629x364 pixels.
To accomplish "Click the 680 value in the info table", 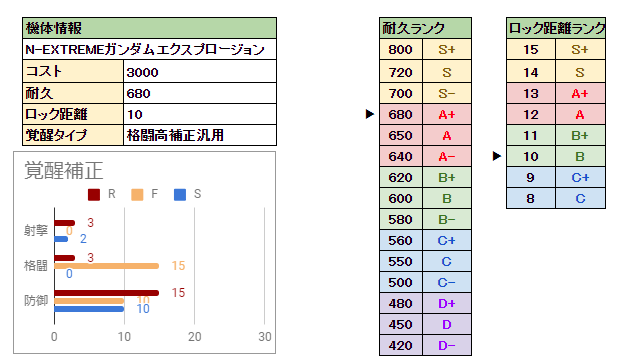I will click(200, 93).
